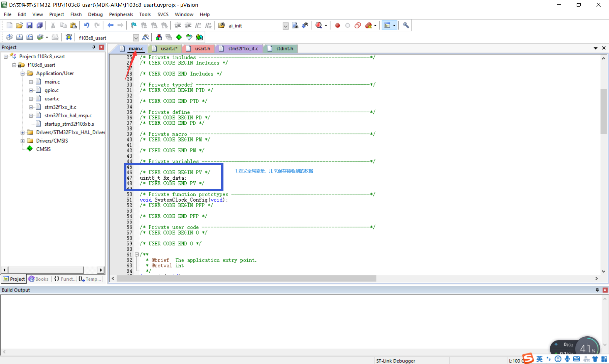Switch to the stdint.h tab
The height and width of the screenshot is (364, 609).
pyautogui.click(x=281, y=49)
